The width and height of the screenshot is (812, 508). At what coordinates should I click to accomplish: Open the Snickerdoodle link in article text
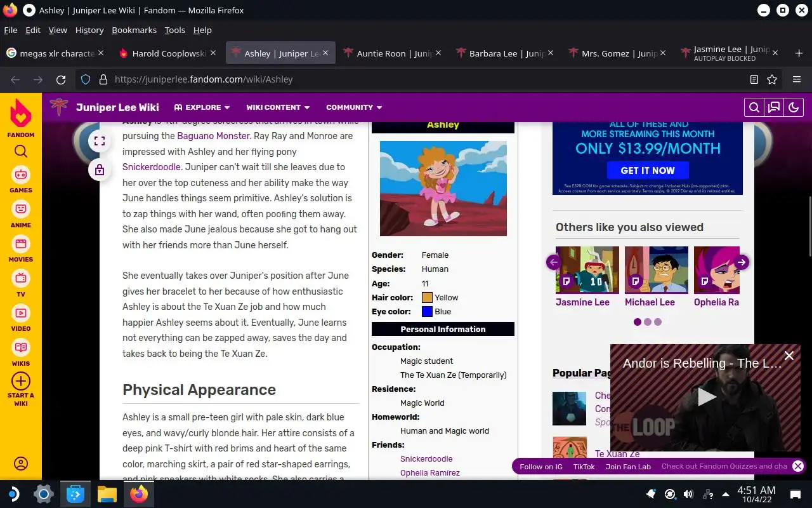[x=152, y=167]
